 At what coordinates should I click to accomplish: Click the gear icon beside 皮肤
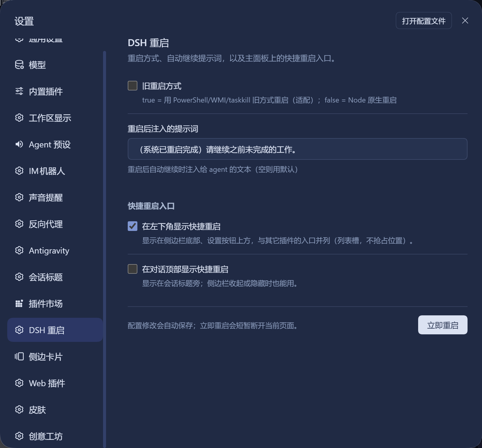(19, 409)
